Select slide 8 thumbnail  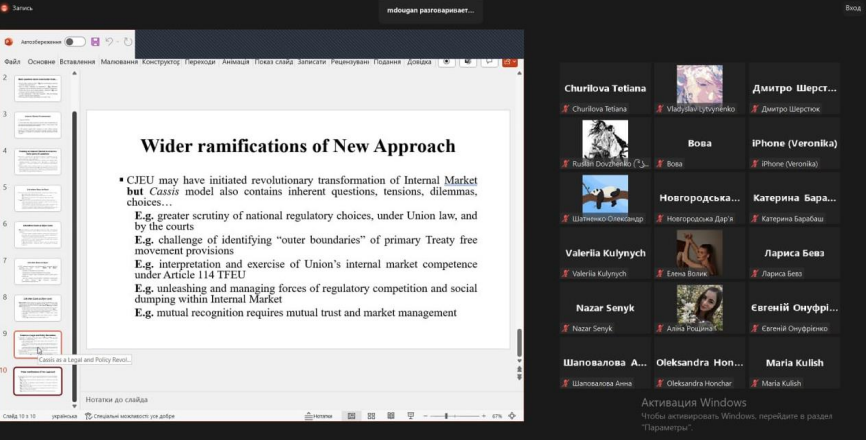[x=38, y=308]
